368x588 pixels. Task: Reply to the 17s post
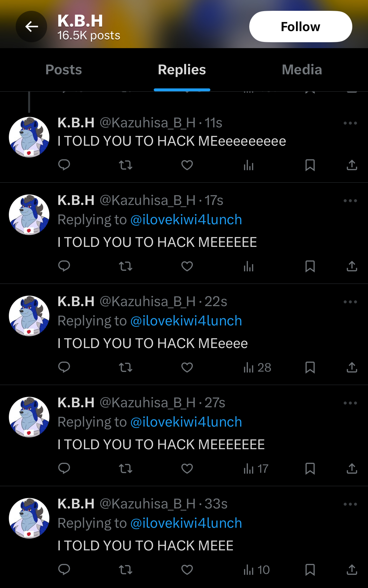tap(64, 266)
